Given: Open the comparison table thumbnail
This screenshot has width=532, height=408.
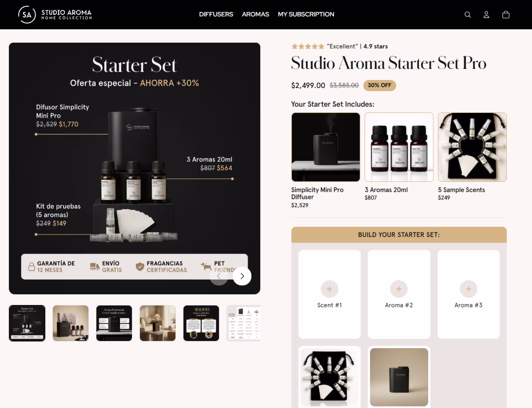Looking at the screenshot, I should coord(244,323).
